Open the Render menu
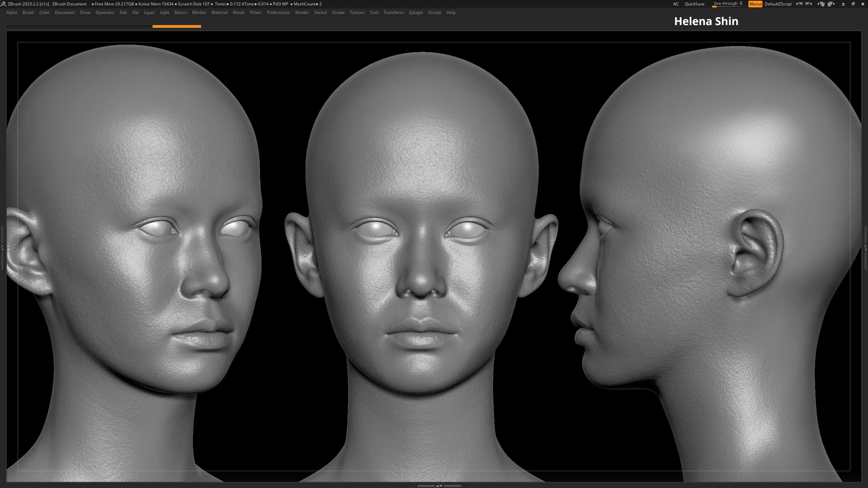The height and width of the screenshot is (488, 868). click(302, 12)
